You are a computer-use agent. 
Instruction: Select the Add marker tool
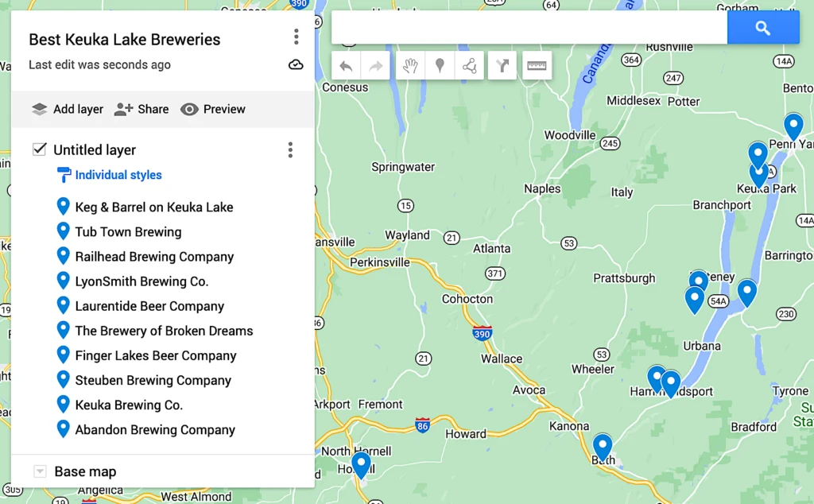440,66
